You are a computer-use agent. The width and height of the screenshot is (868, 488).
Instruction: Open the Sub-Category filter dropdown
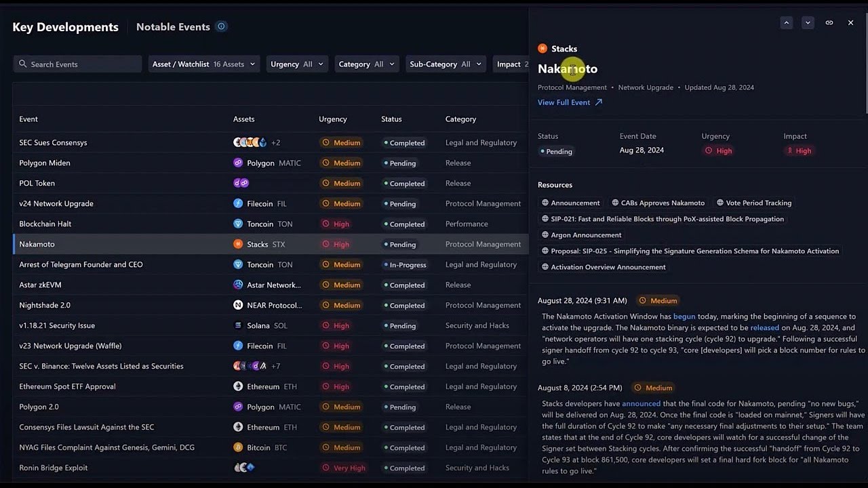click(446, 64)
